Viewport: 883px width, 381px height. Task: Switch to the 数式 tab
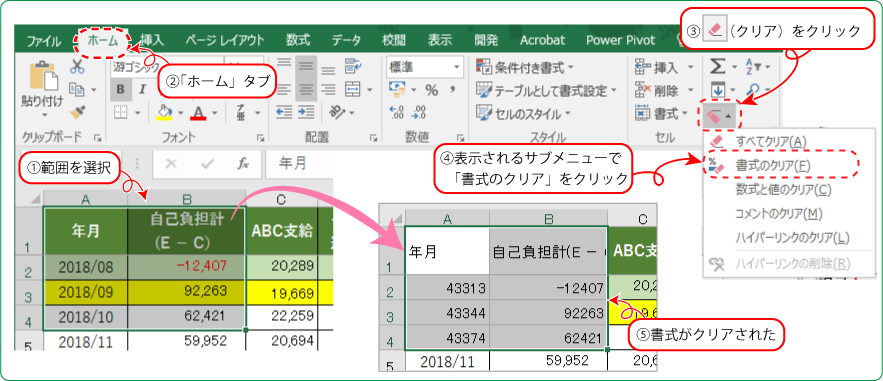tap(297, 40)
